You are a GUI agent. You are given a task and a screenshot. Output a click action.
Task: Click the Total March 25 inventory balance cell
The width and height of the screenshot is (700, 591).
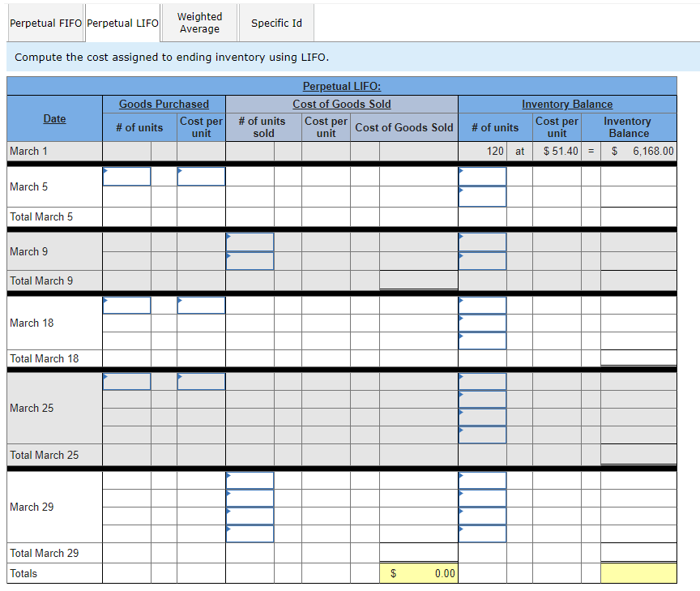coord(638,455)
